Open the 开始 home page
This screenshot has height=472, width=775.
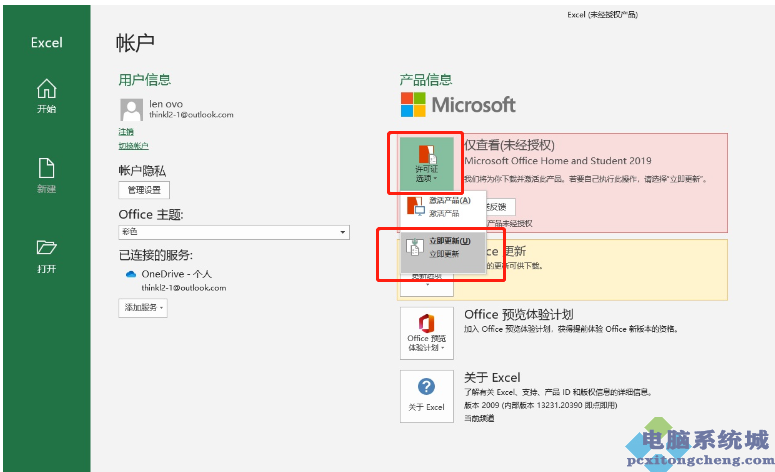[46, 96]
